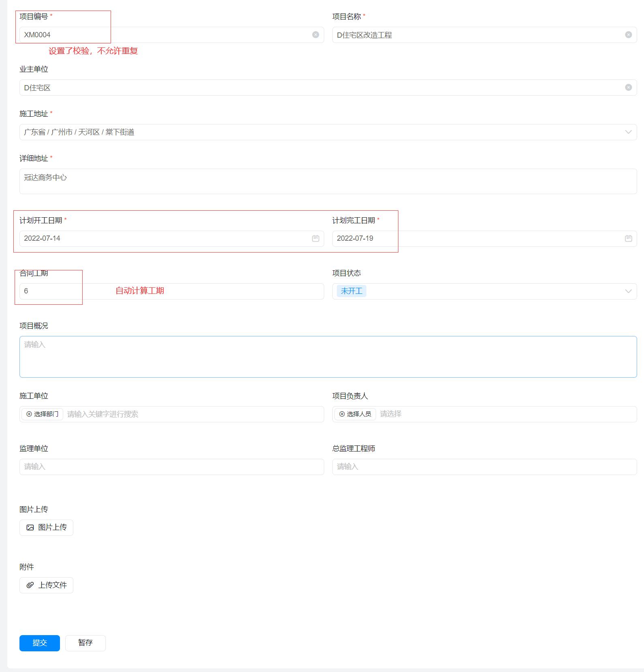Click the plus icon in 选择部门
Image resolution: width=644 pixels, height=672 pixels.
(29, 414)
